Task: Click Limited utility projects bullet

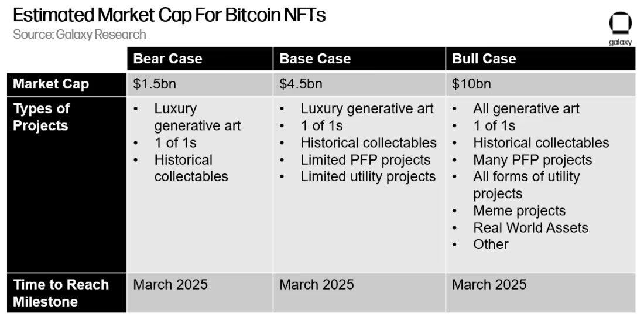Action: [368, 176]
